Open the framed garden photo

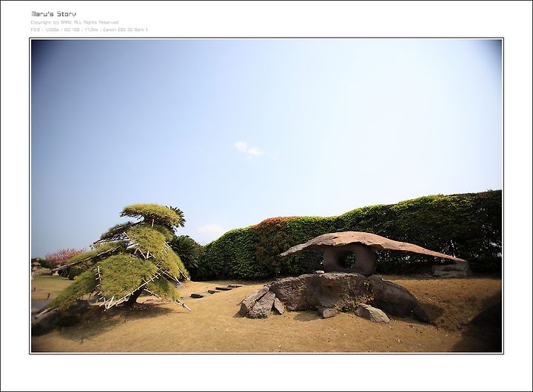[266, 196]
